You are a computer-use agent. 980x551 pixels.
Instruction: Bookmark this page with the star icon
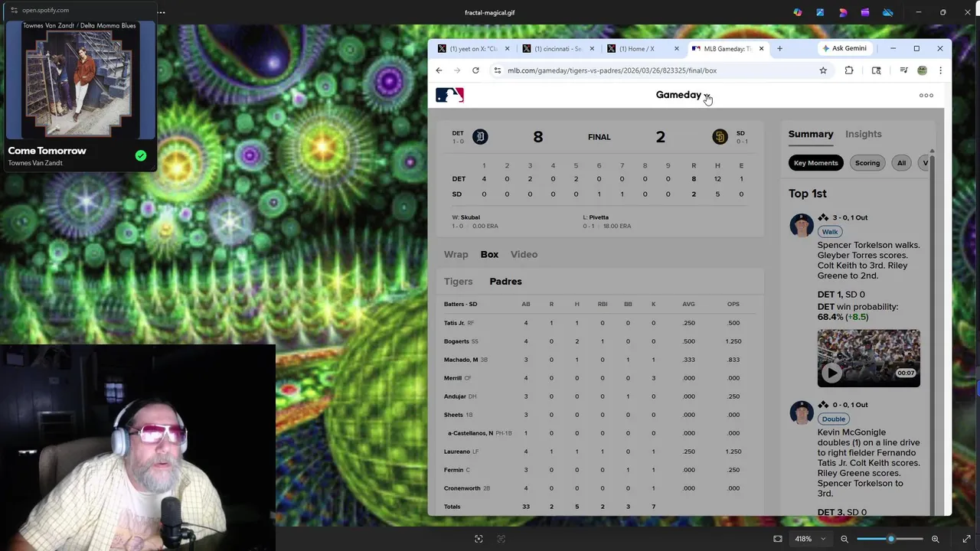tap(823, 70)
